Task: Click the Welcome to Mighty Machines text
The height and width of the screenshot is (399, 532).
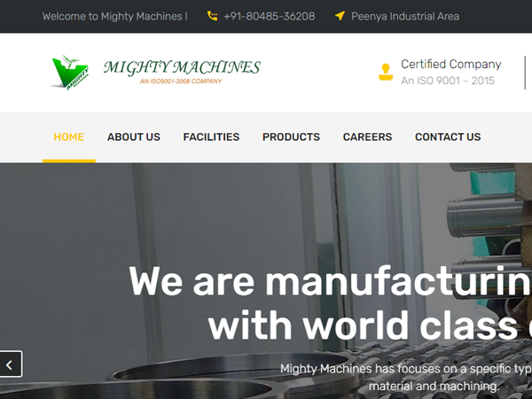Action: (114, 16)
